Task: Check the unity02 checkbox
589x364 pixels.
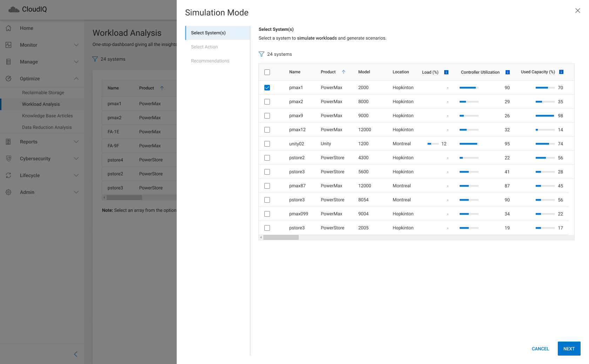Action: point(267,144)
